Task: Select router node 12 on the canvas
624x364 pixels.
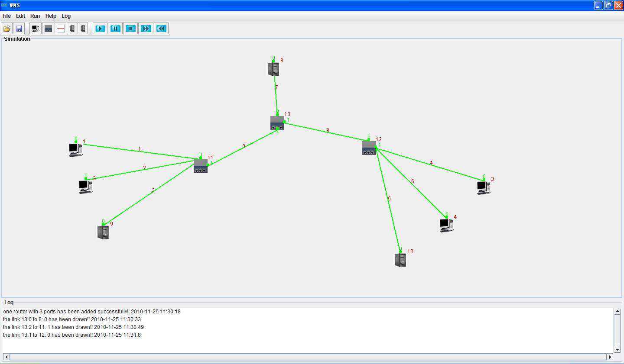Action: (369, 148)
